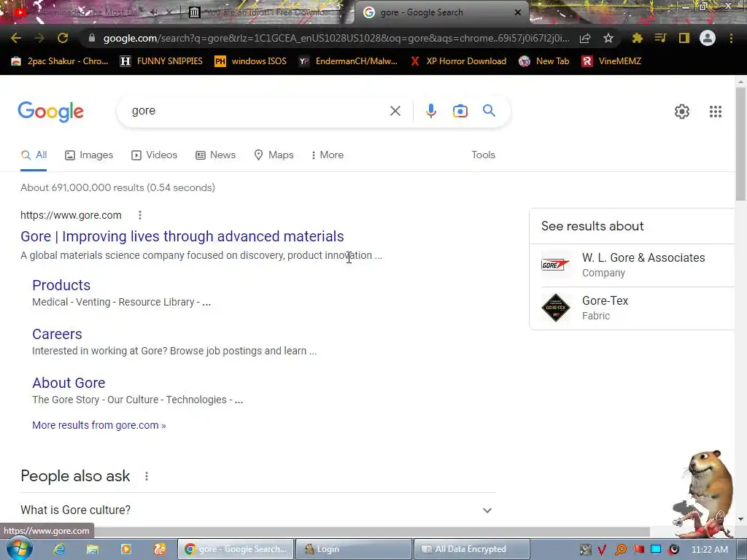This screenshot has width=747, height=560.
Task: Open the All Data Encrypted taskbar button
Action: [472, 549]
